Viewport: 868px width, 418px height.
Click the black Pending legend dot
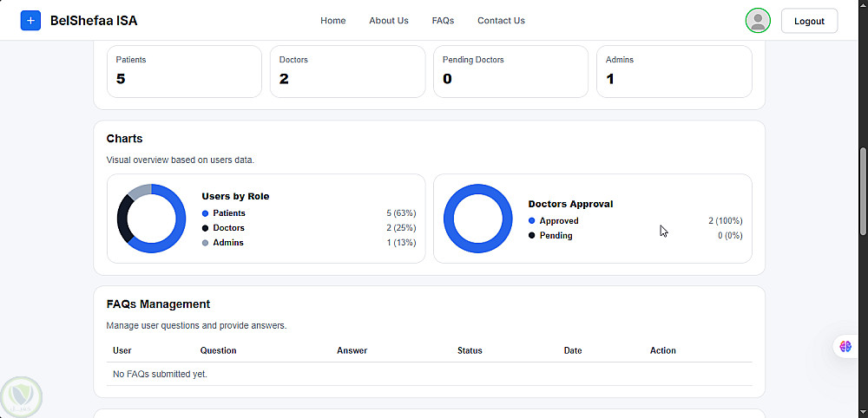(532, 236)
